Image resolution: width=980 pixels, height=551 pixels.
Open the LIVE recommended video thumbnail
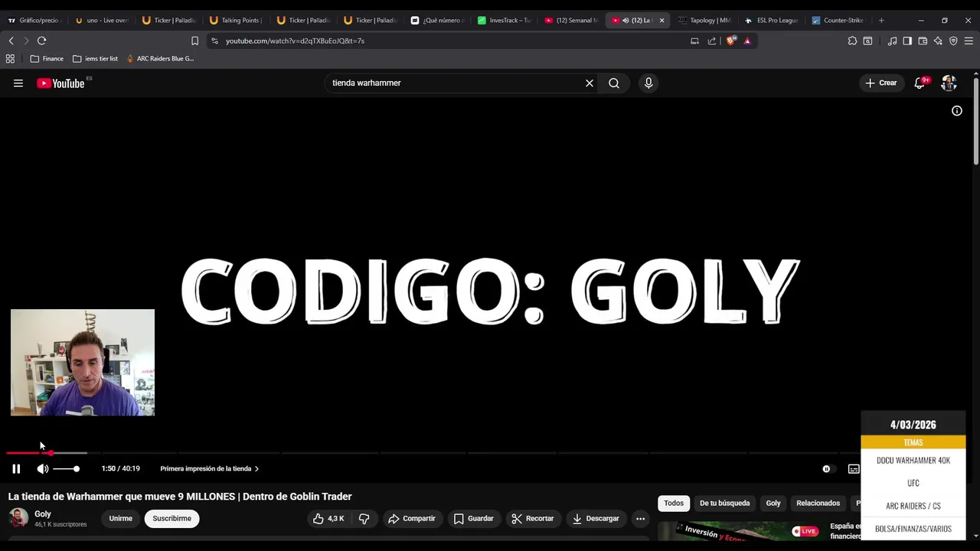pyautogui.click(x=740, y=531)
